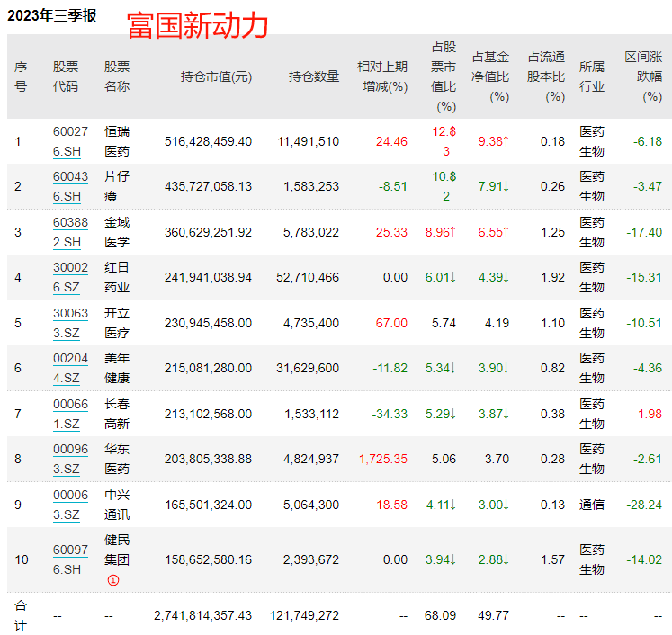Click the 区间涨跌幅(%) column header

(643, 76)
